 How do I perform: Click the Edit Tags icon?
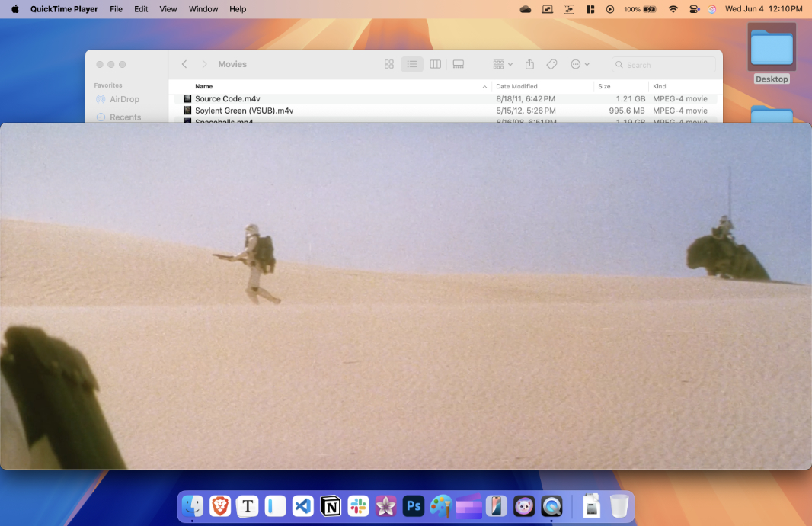point(551,64)
